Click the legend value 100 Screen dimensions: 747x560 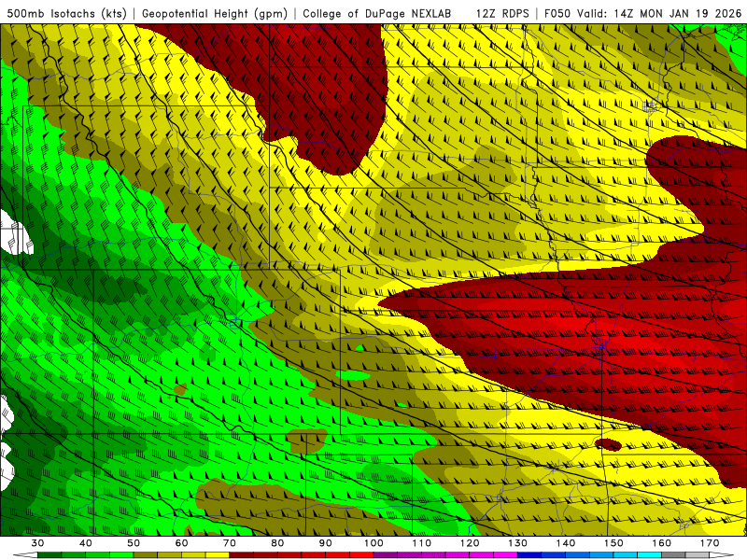pyautogui.click(x=373, y=542)
